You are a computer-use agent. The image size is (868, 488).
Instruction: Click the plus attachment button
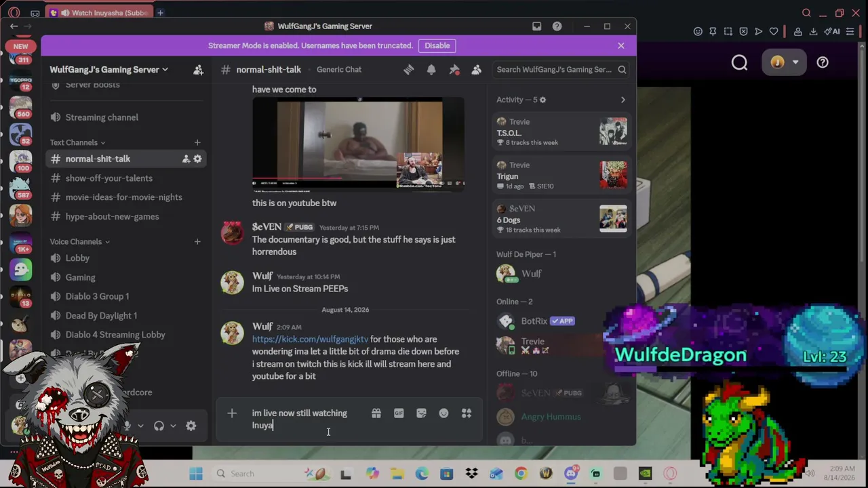pos(232,413)
